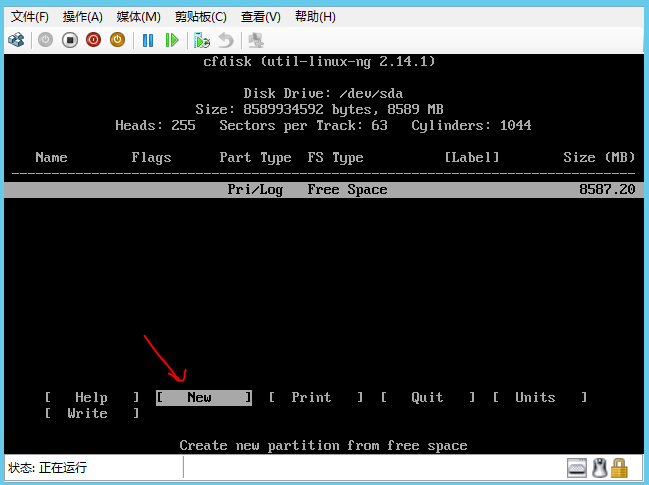Viewport: 649px width, 485px height.
Task: Select the Units option in cfdisk
Action: 540,397
